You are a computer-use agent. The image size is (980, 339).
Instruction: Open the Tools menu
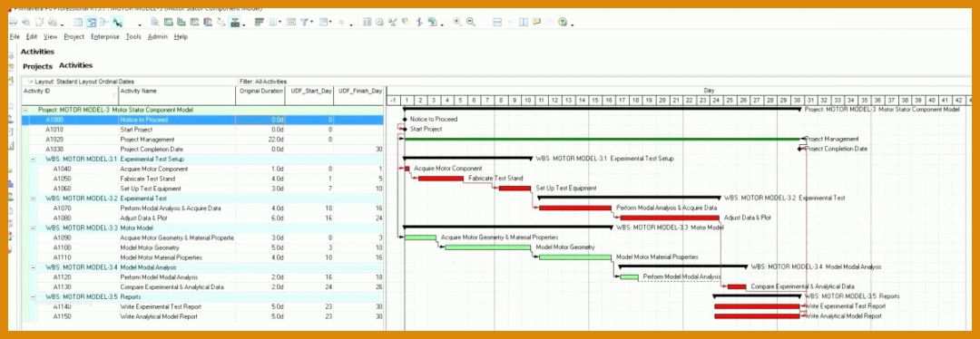pos(133,37)
